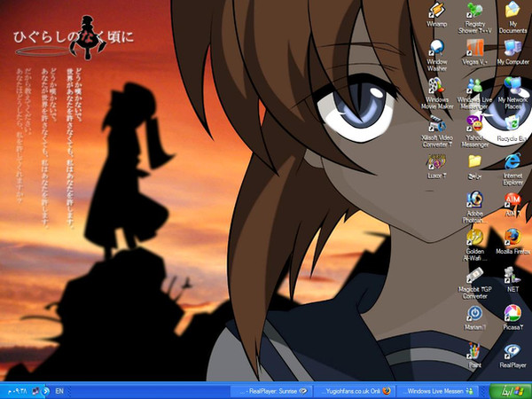
Task: Open the Winamp desktop shortcut
Action: (436, 14)
